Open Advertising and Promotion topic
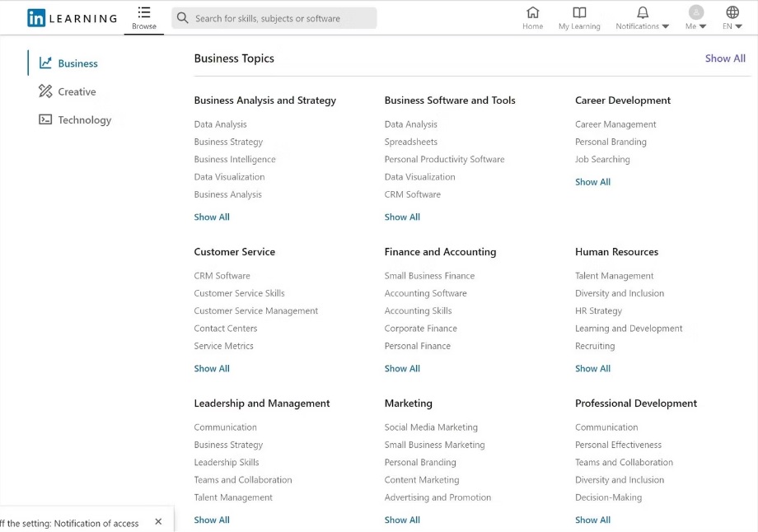 (x=437, y=497)
